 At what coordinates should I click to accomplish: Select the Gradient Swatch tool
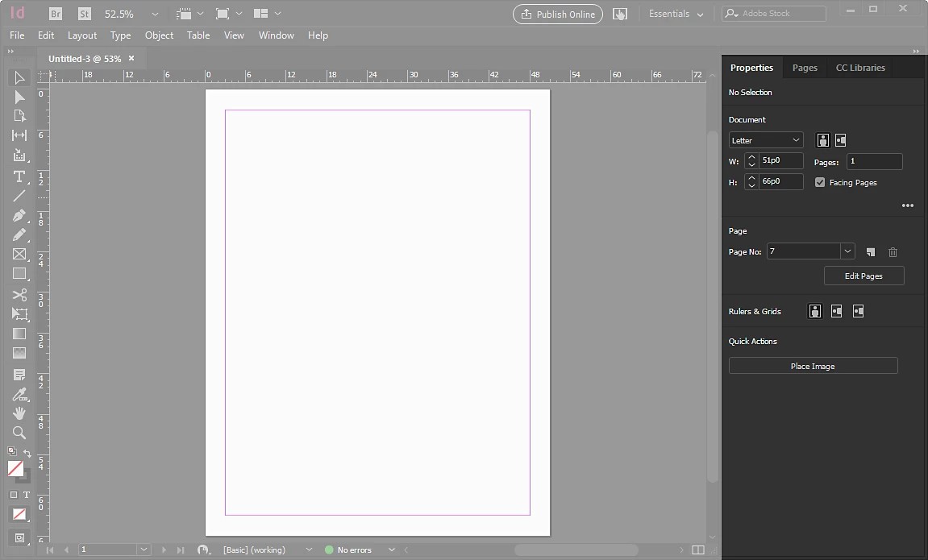(x=19, y=334)
